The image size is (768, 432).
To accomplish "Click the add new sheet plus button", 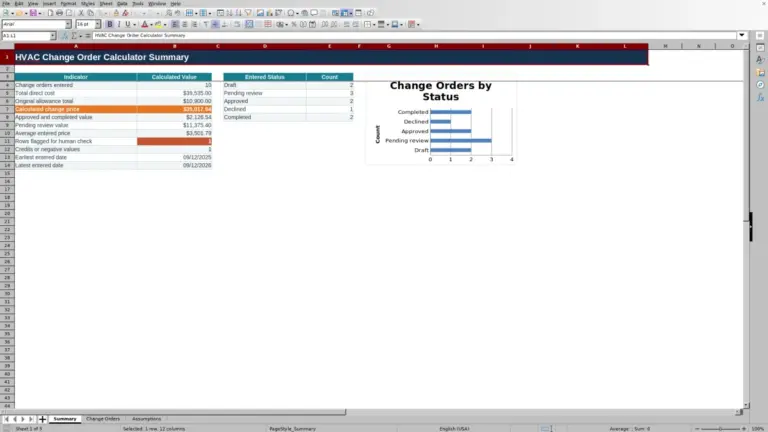I will coord(42,419).
